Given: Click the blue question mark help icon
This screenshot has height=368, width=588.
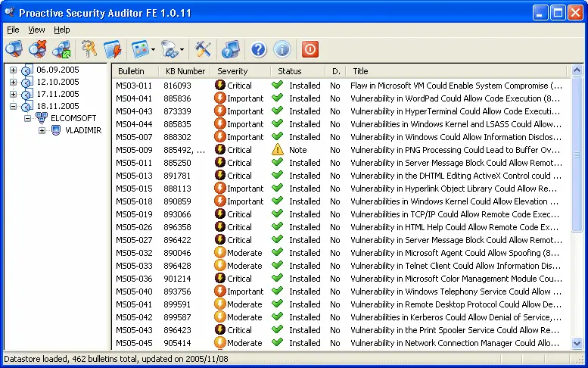Looking at the screenshot, I should 259,49.
